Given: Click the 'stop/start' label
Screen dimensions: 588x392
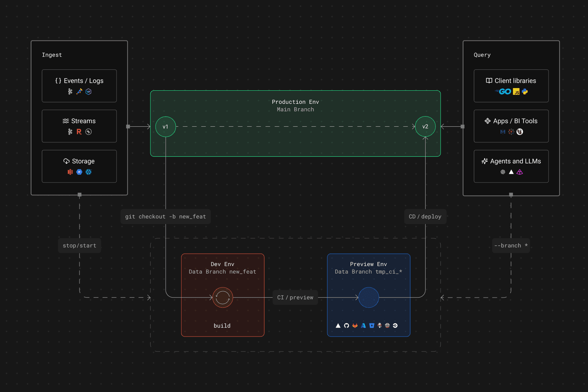Looking at the screenshot, I should [79, 246].
